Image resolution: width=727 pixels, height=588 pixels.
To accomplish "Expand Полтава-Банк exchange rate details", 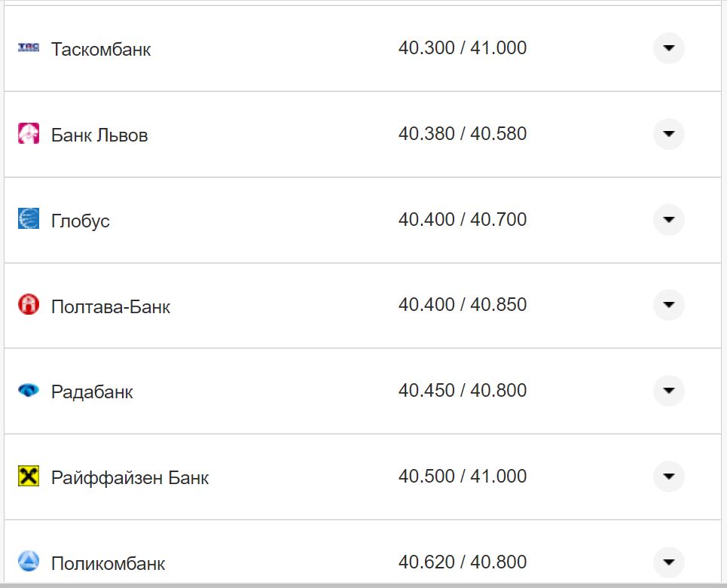I will [668, 305].
